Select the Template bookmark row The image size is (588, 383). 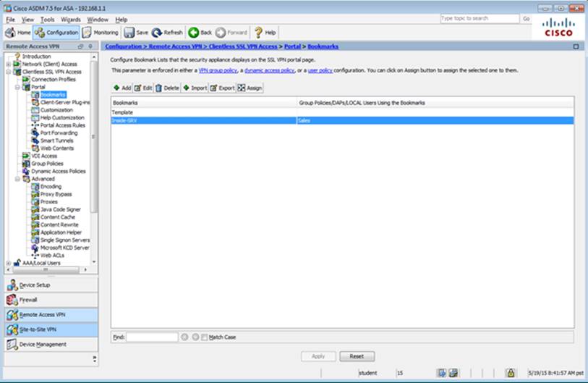click(203, 113)
